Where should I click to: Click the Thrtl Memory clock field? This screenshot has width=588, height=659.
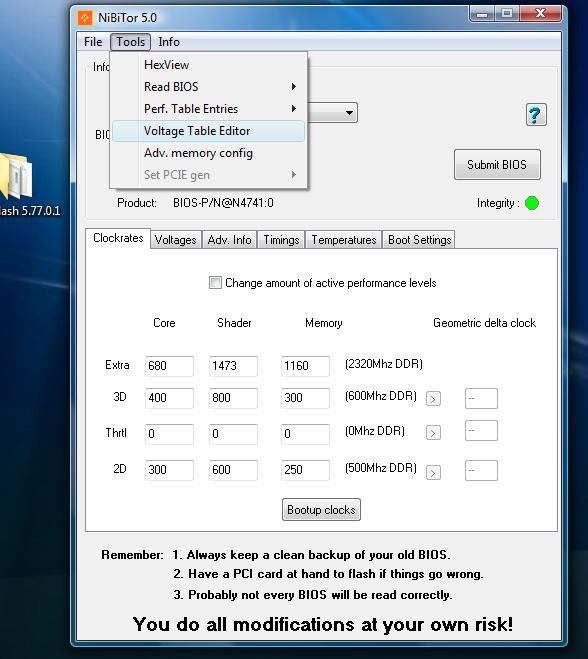305,433
